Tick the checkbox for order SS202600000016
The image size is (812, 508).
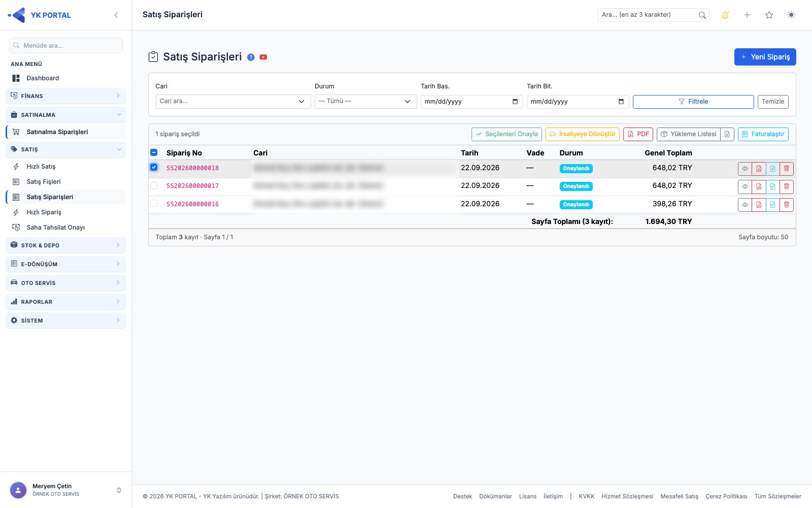click(154, 204)
